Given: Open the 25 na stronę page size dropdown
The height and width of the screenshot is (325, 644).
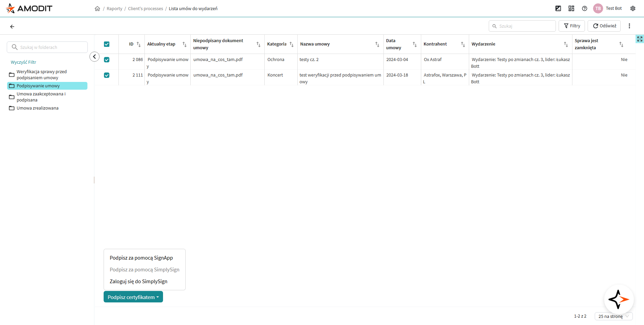Looking at the screenshot, I should (613, 316).
